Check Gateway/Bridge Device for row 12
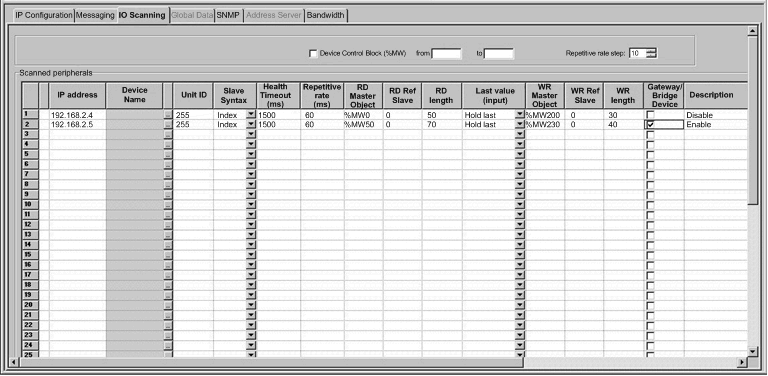Image resolution: width=768 pixels, height=376 pixels. tap(650, 225)
